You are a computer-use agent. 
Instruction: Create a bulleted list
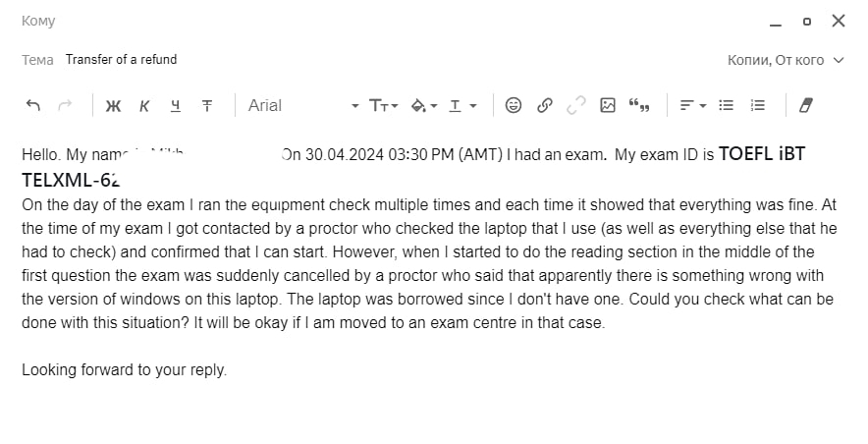pos(726,105)
